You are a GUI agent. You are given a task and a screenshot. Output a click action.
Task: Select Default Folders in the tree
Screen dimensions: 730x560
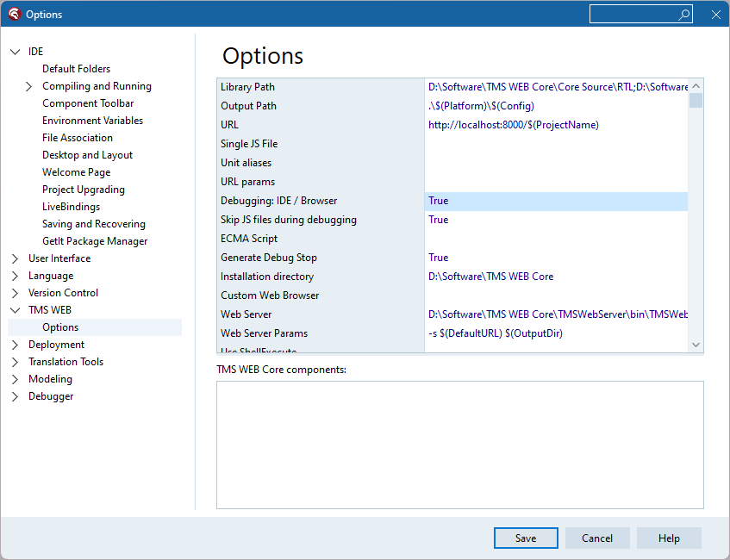pyautogui.click(x=76, y=69)
